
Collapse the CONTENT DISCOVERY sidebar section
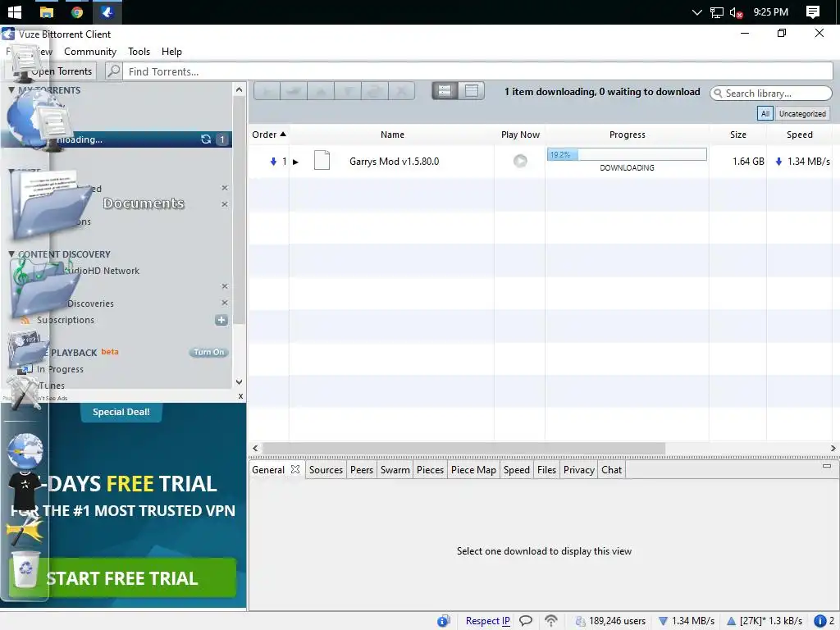11,254
